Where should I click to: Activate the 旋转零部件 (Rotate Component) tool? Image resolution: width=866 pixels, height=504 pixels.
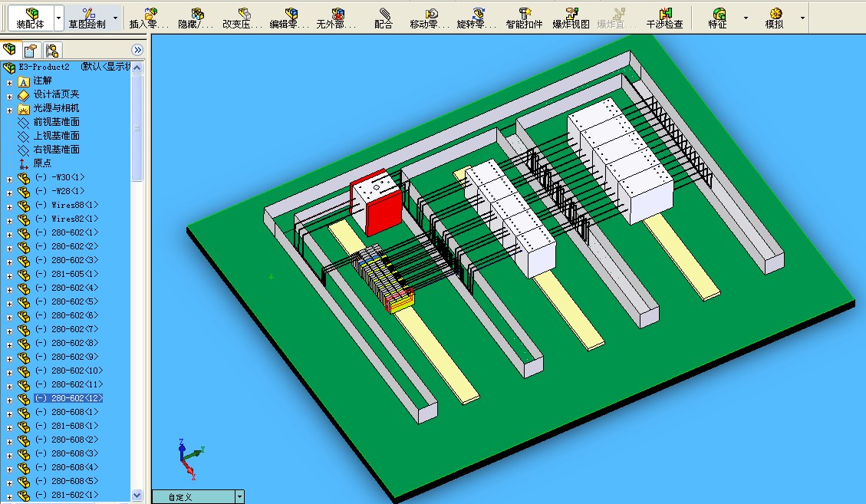[x=478, y=15]
